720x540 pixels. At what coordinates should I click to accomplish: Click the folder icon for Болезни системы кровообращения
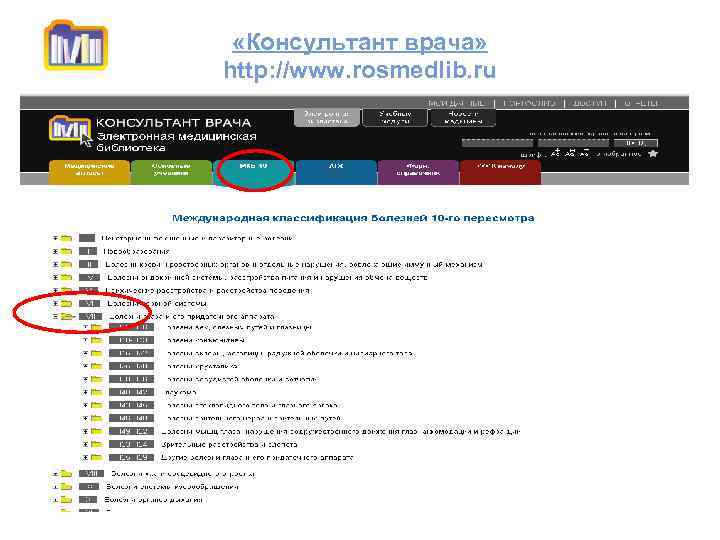(67, 486)
